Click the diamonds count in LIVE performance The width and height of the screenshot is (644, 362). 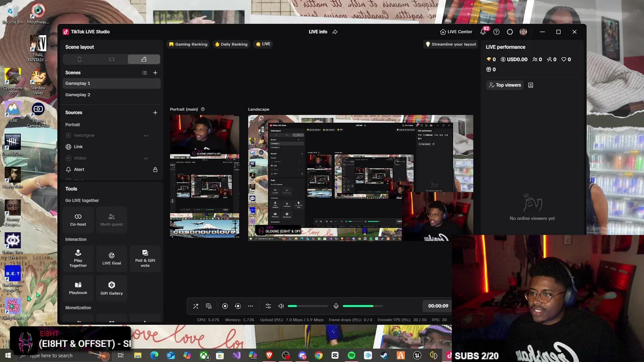(491, 59)
